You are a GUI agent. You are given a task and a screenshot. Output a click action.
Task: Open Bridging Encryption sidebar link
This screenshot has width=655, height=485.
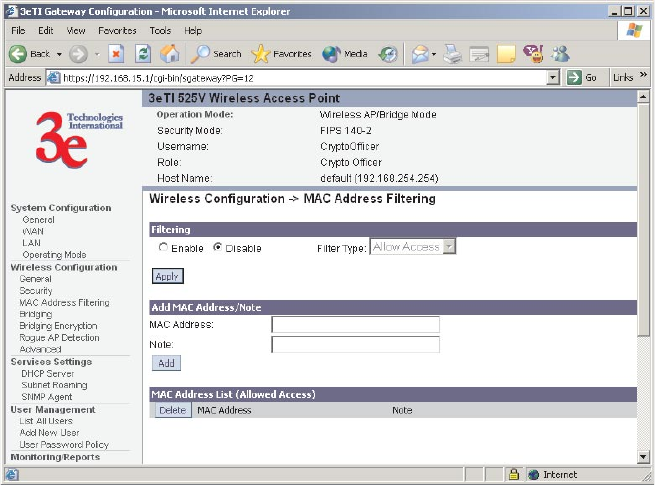pos(58,326)
